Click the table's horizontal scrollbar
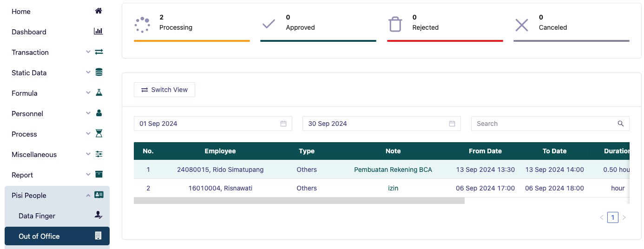644x249 pixels. 299,201
